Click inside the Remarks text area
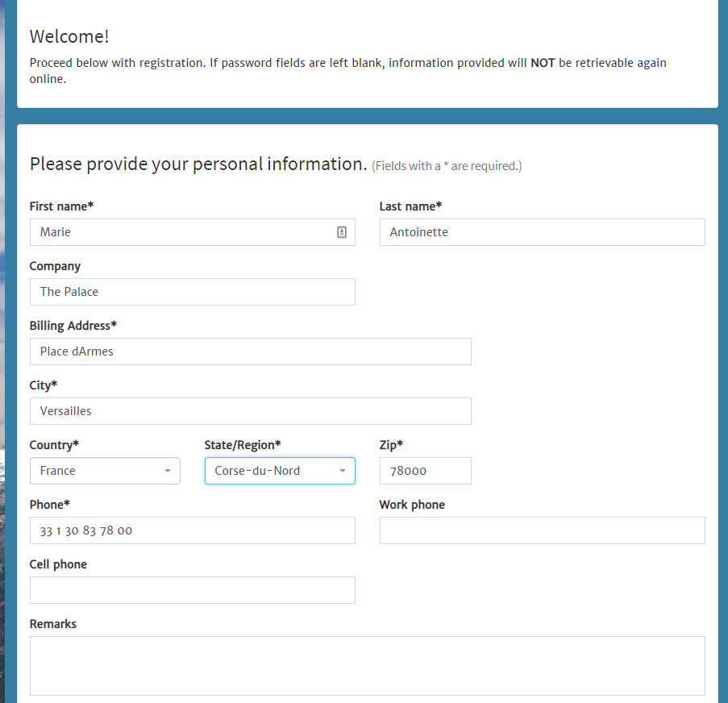The image size is (728, 703). click(368, 666)
